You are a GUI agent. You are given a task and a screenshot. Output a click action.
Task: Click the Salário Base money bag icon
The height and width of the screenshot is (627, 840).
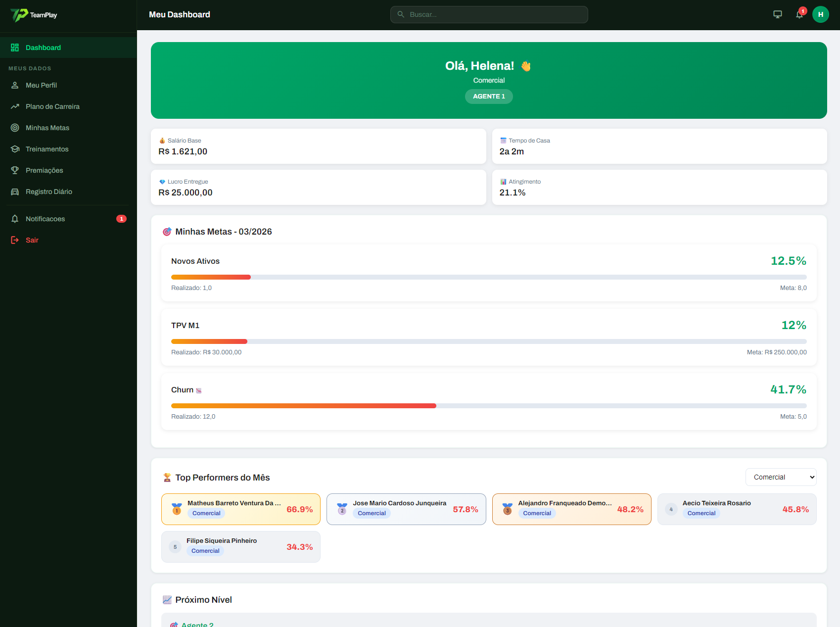click(162, 141)
